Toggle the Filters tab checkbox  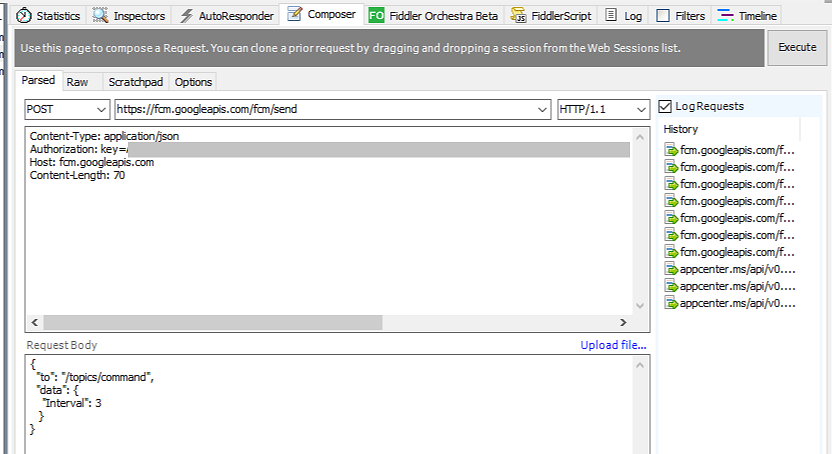663,16
